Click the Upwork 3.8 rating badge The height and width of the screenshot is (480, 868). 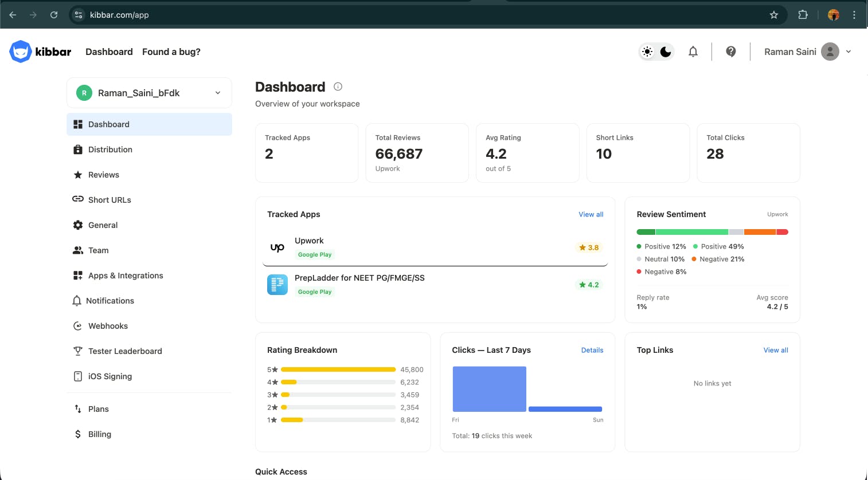click(x=589, y=247)
